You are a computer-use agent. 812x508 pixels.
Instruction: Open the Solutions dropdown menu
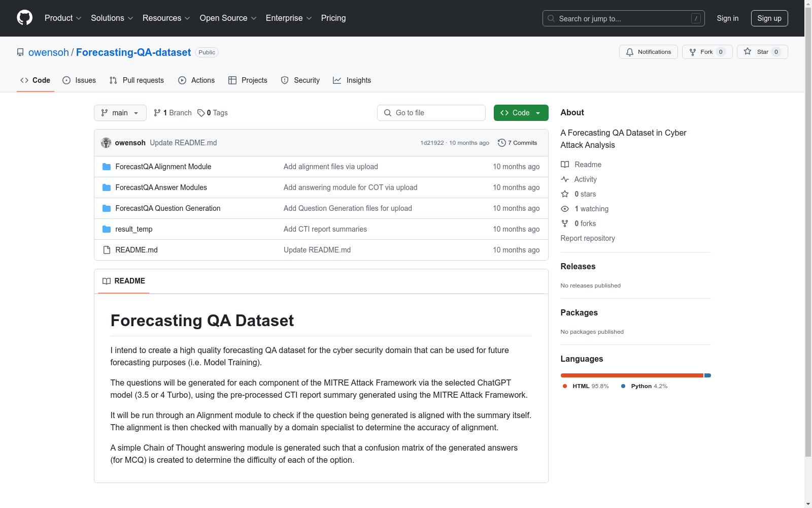pyautogui.click(x=112, y=18)
